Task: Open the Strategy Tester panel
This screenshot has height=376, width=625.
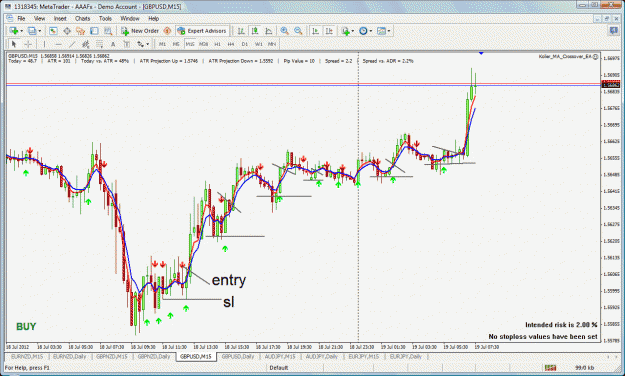Action: pos(108,31)
